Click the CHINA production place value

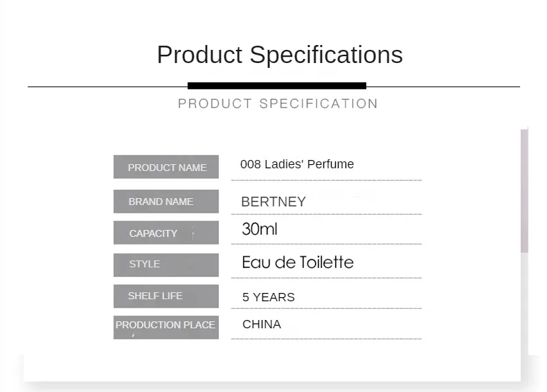pyautogui.click(x=262, y=324)
